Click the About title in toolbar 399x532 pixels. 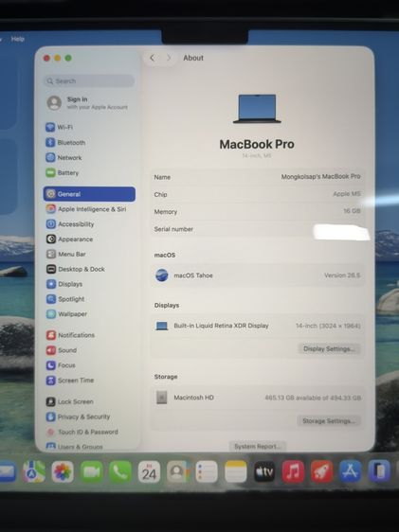[x=193, y=58]
